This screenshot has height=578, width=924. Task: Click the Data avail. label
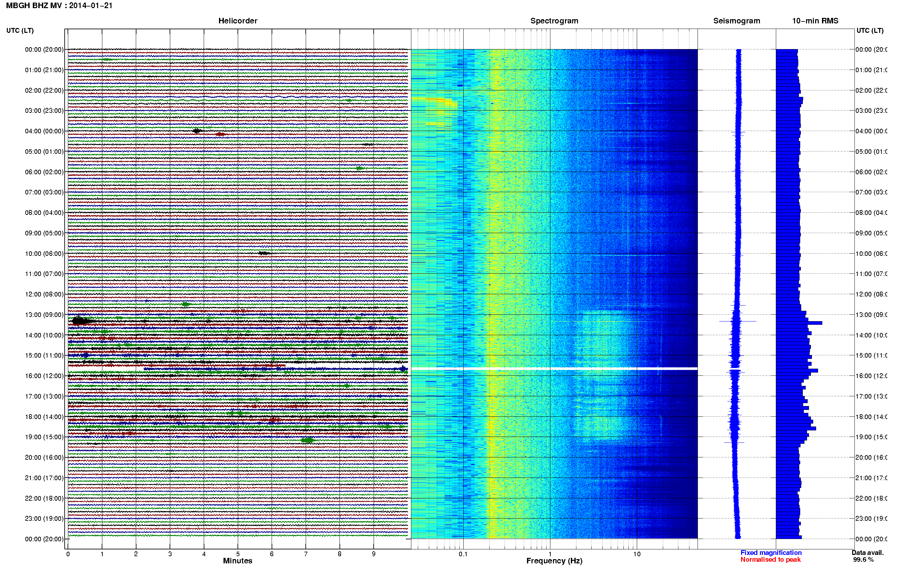867,553
